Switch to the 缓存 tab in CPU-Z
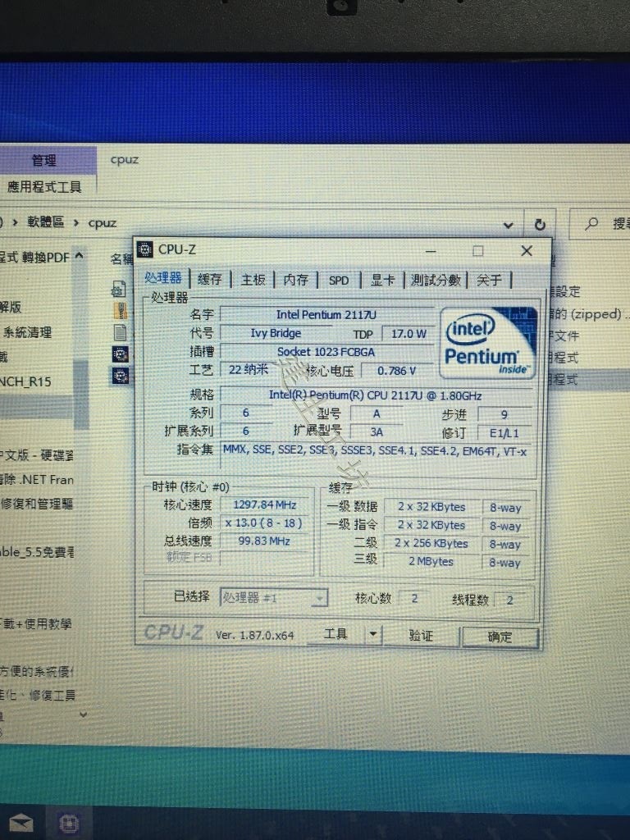The width and height of the screenshot is (630, 840). tap(209, 280)
